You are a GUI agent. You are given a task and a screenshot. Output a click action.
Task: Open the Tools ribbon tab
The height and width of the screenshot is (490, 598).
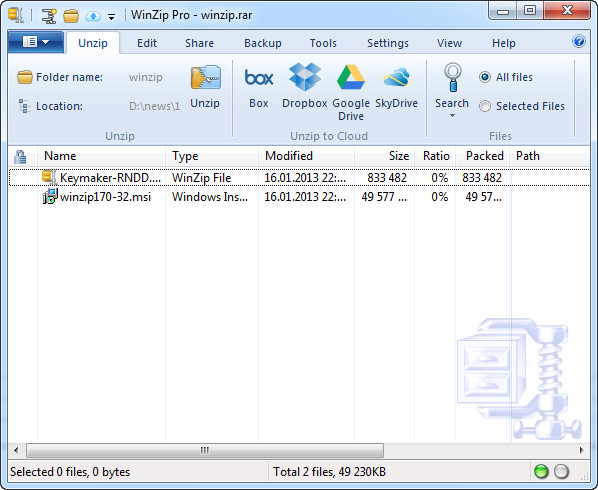pos(323,43)
